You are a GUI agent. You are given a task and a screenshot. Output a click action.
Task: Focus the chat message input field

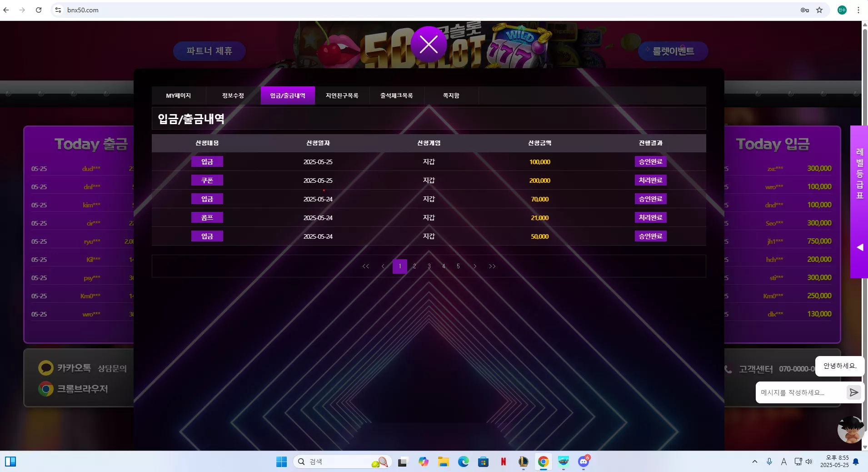[801, 392]
